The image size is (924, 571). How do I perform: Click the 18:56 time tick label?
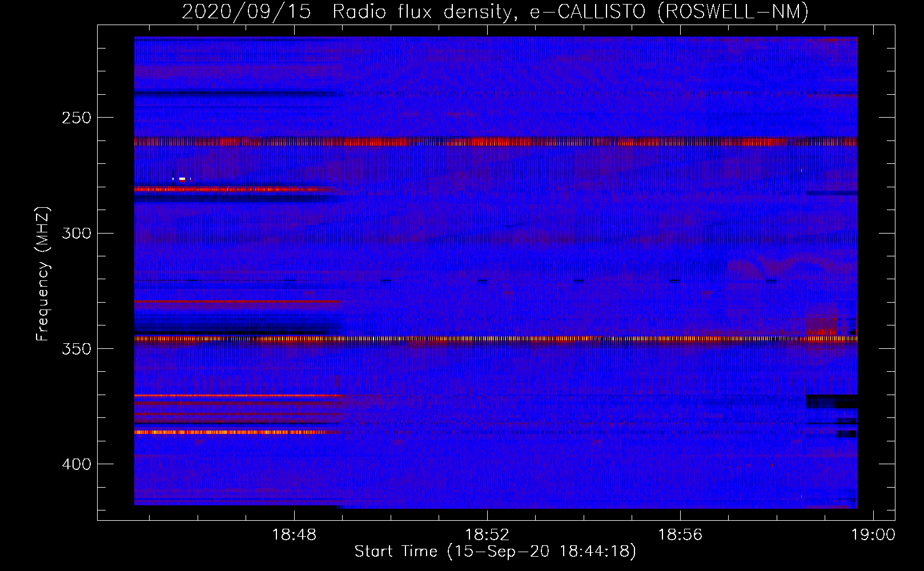[680, 535]
